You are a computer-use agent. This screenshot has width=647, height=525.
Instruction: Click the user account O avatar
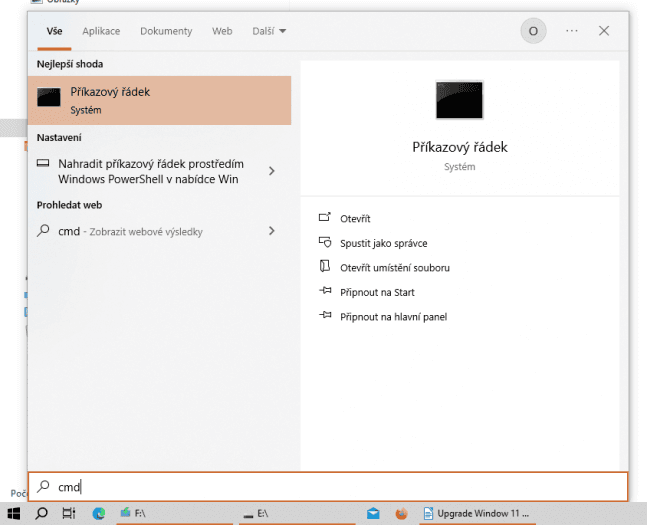tap(533, 31)
